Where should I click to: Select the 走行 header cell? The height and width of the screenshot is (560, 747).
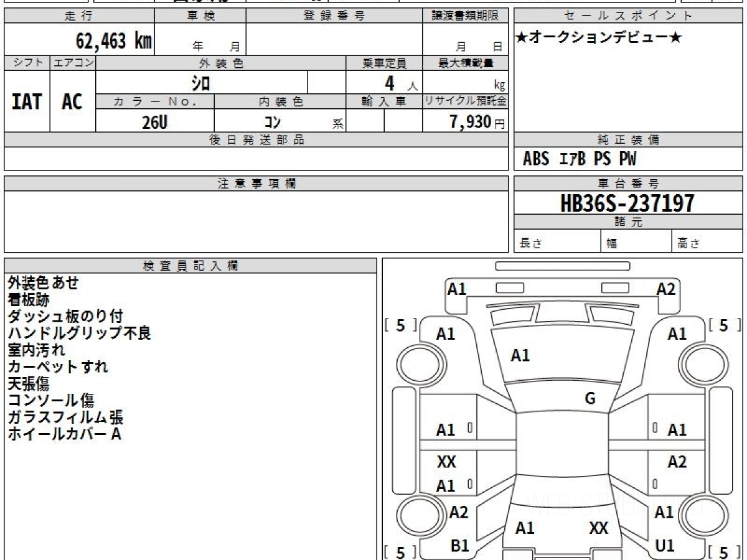tap(79, 16)
